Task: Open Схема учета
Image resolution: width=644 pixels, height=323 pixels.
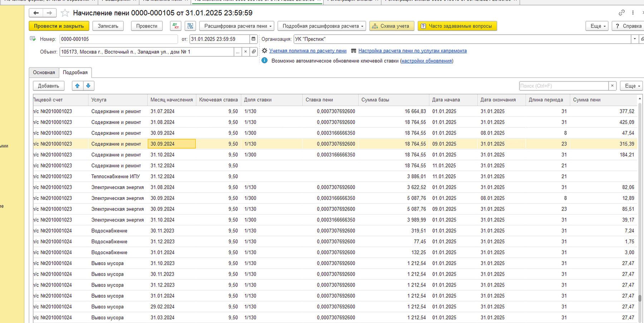Action: tap(392, 26)
